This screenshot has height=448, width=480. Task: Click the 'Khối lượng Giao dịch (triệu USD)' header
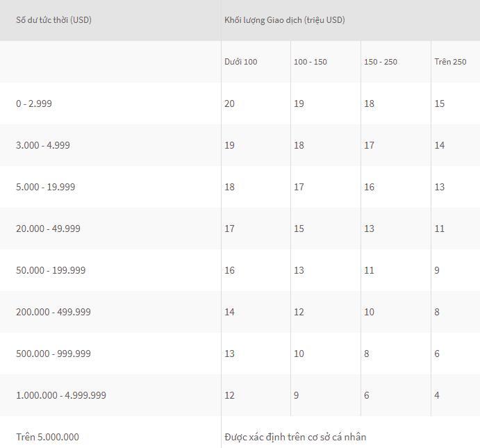(x=284, y=19)
